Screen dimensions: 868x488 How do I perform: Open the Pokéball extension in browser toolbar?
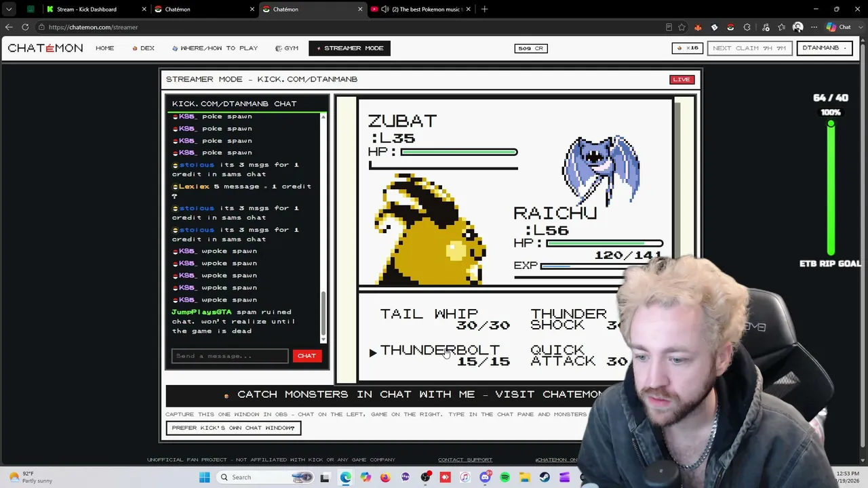coord(730,27)
